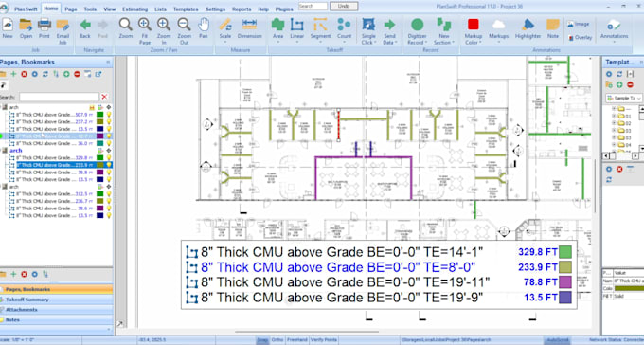Viewport: 644px width, 345px height.
Task: Open the Attachments panel
Action: click(56, 310)
